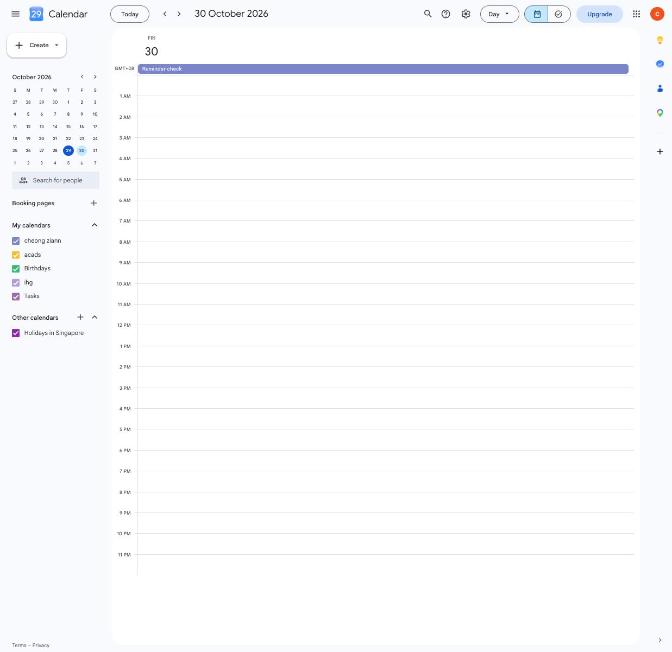Click the 9 AM time label
Screen dimensions: 672x652
click(125, 262)
